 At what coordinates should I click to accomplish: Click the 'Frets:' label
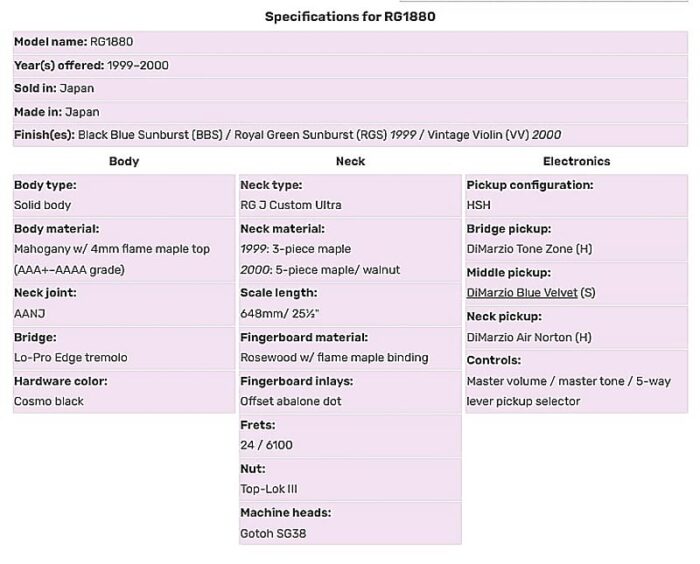258,425
